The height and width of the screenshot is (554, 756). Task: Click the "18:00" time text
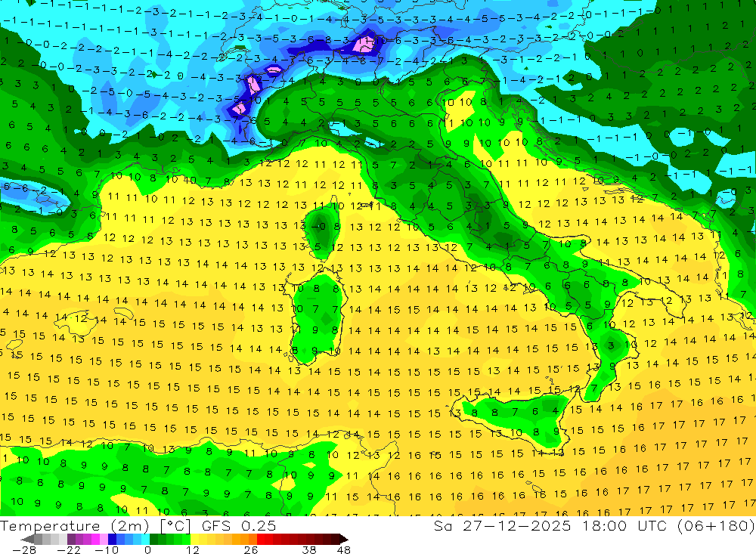[606, 525]
